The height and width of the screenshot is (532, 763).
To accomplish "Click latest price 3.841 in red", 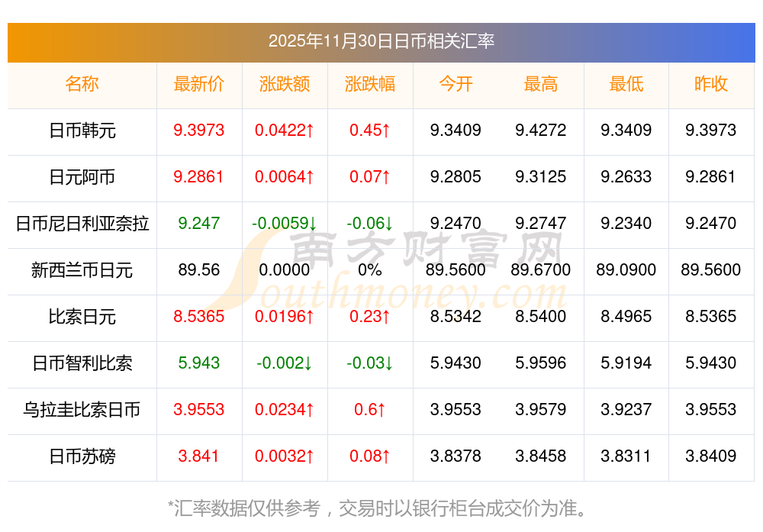I will coord(199,456).
